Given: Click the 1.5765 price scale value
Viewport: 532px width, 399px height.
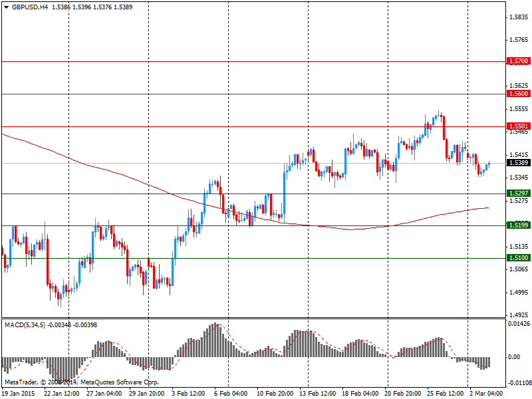Looking at the screenshot, I should (x=519, y=40).
